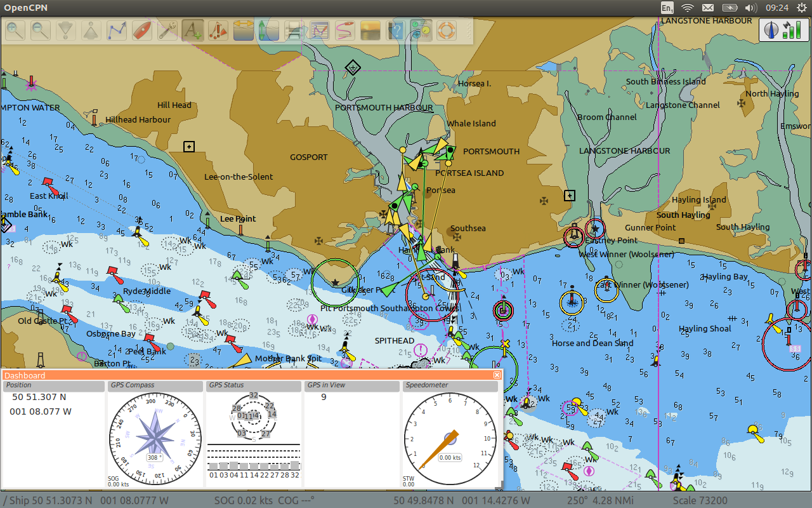
Task: Print the chart using the printer icon
Action: (294, 30)
